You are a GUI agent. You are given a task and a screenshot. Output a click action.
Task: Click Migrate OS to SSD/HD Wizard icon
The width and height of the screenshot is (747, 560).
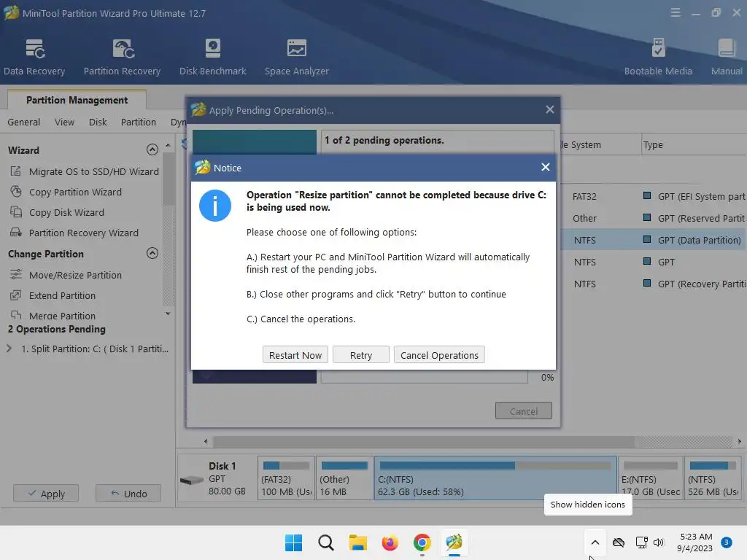pos(16,171)
